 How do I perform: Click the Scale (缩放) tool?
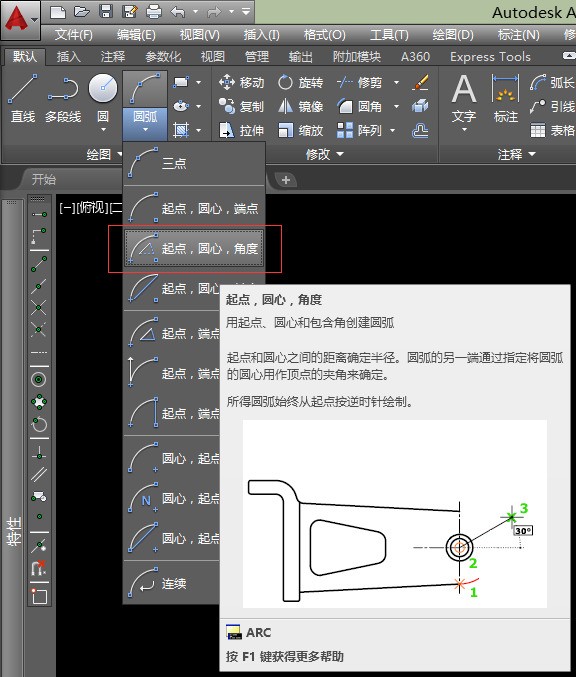pyautogui.click(x=300, y=130)
